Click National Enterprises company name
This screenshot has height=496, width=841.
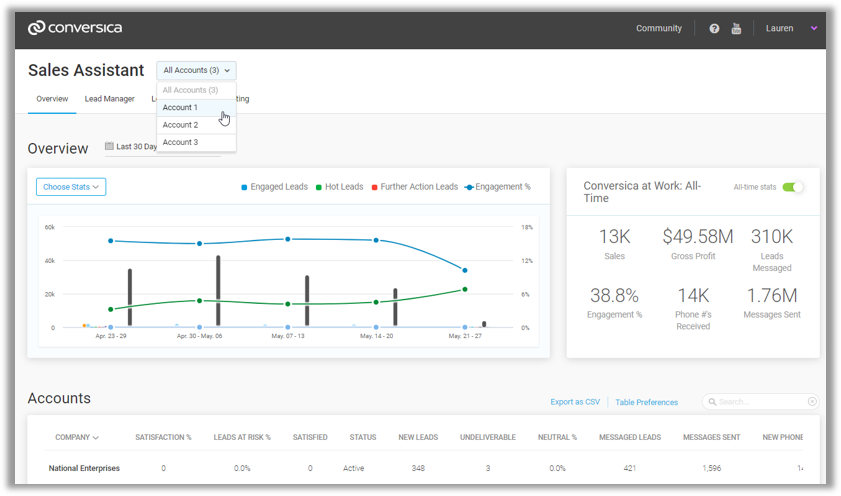(x=84, y=468)
